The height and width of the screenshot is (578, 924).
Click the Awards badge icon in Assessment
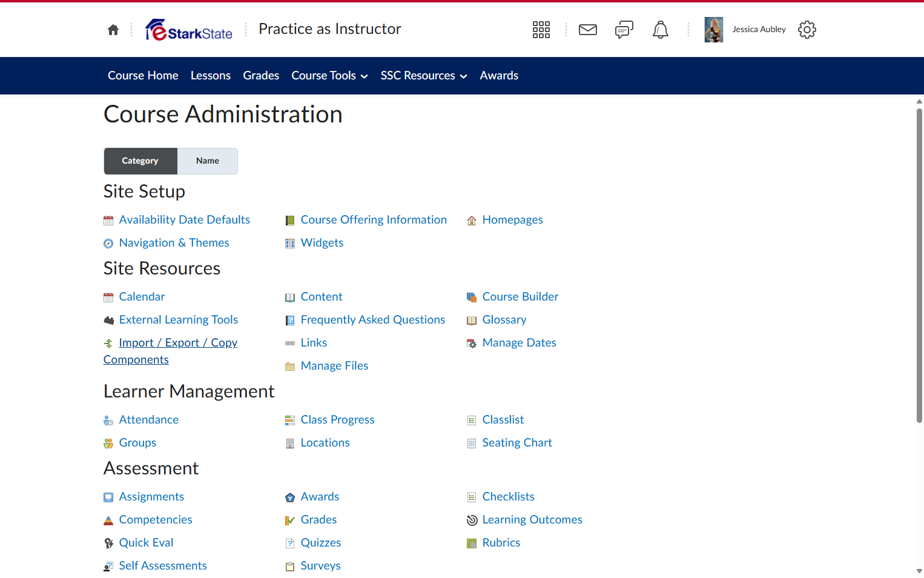click(290, 497)
